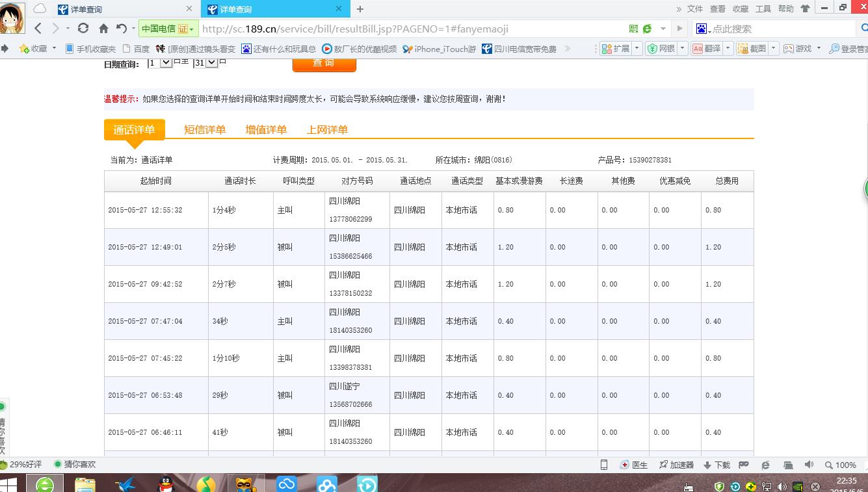This screenshot has height=492, width=868.
Task: Expand more bookmarks chevron
Action: [x=568, y=49]
